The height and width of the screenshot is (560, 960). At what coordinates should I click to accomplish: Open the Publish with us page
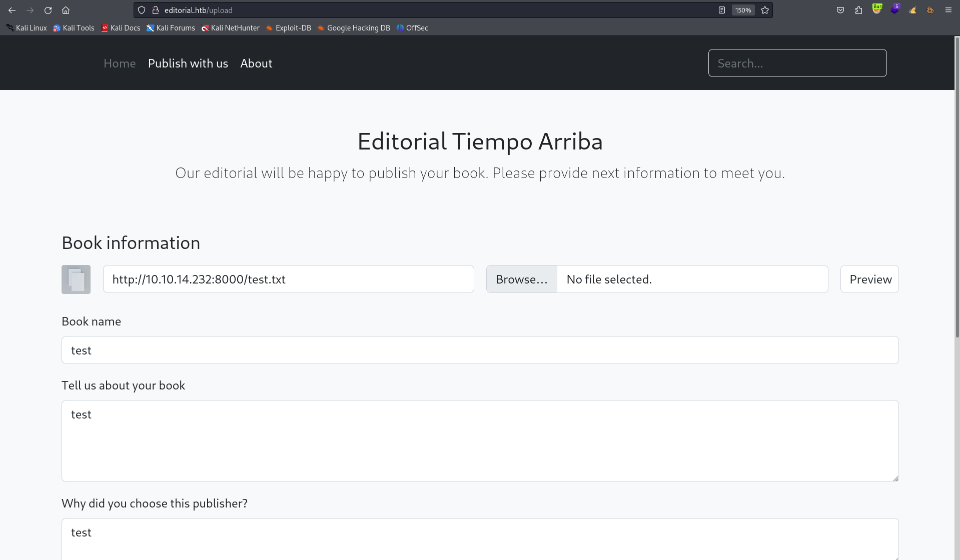(x=188, y=63)
